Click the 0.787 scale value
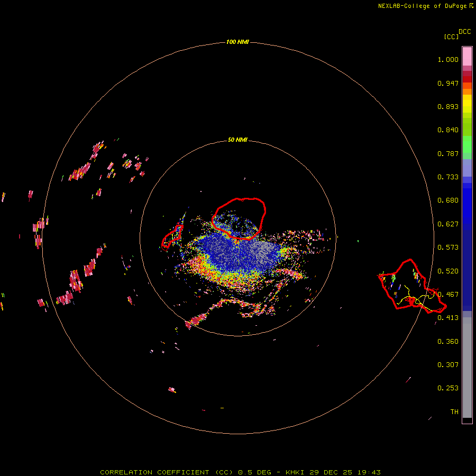The image size is (476, 476). [x=448, y=153]
